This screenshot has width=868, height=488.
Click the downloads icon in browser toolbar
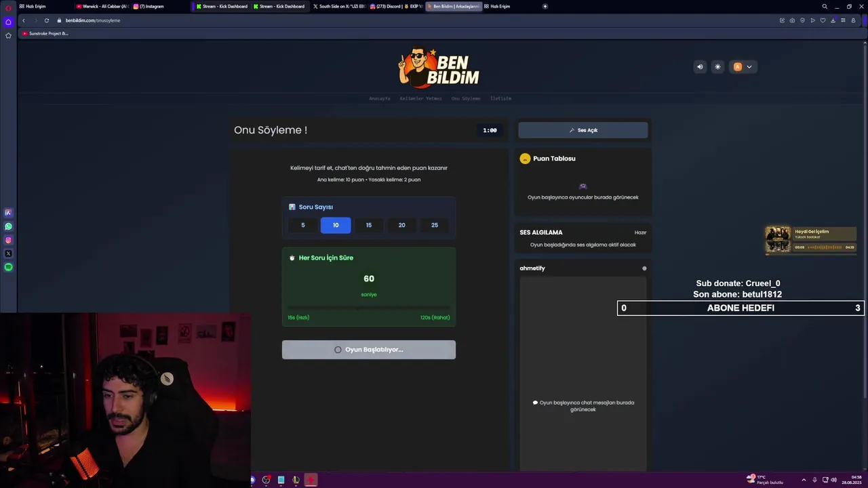click(x=833, y=20)
